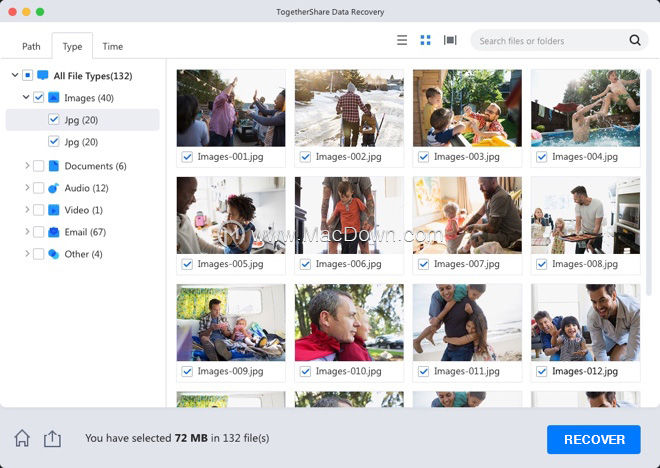
Task: Uncheck Images-003.jpg checkbox
Action: tap(423, 157)
